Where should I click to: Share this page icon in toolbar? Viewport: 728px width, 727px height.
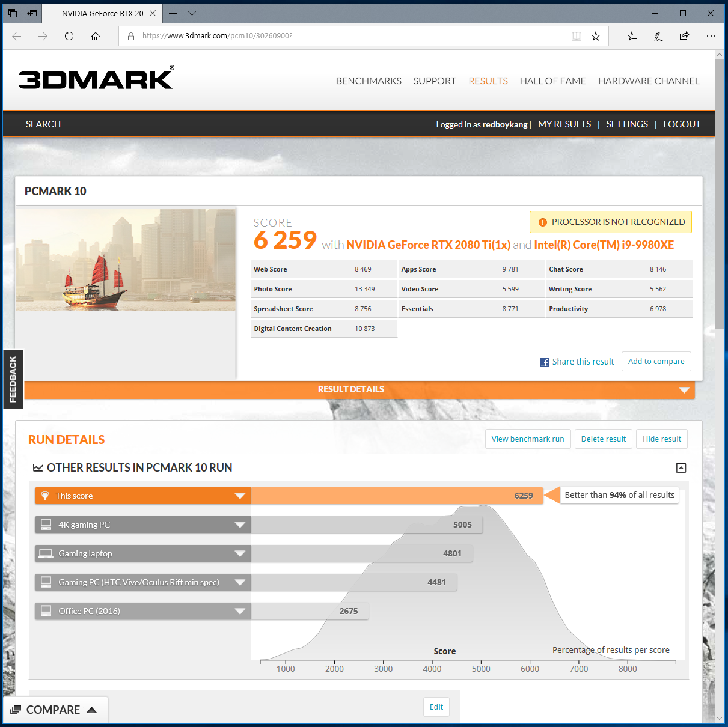click(x=684, y=36)
